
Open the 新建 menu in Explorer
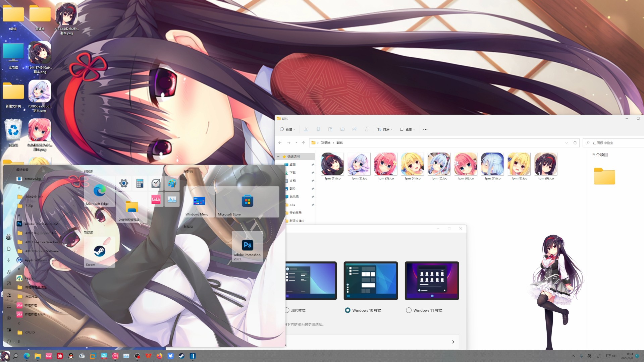click(288, 129)
